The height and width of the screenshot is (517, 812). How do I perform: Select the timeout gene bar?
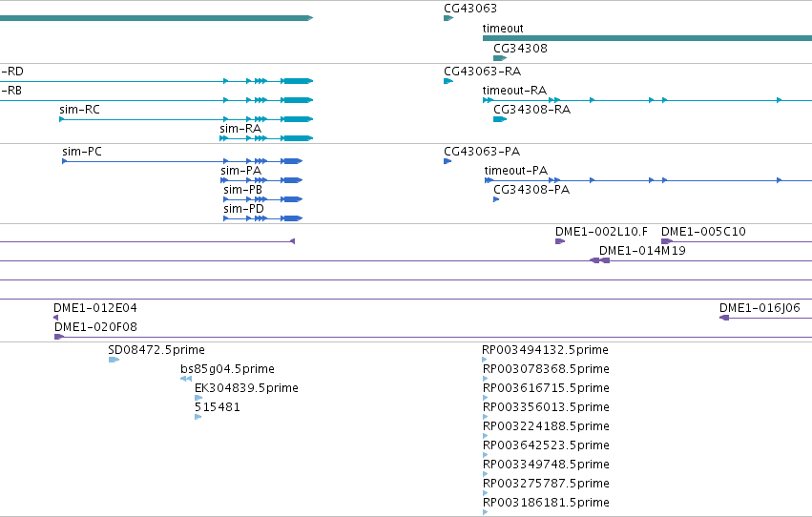coord(647,38)
